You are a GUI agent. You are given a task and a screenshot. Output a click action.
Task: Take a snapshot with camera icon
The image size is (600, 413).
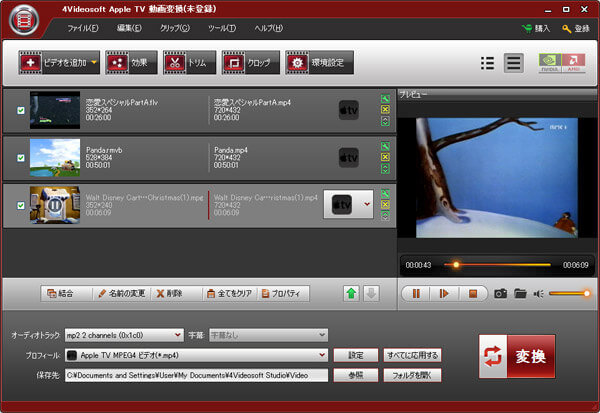[x=501, y=294]
